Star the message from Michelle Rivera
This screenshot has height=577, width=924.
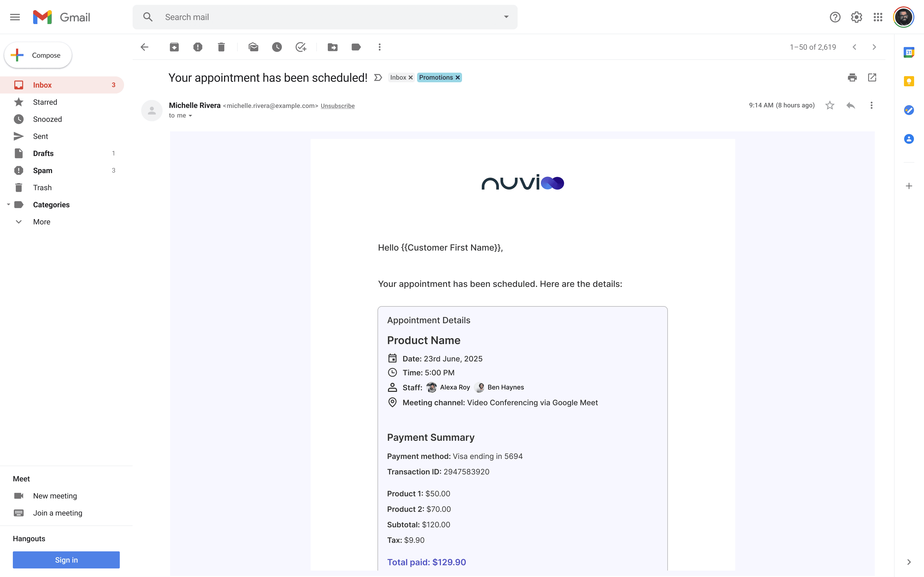(x=830, y=105)
